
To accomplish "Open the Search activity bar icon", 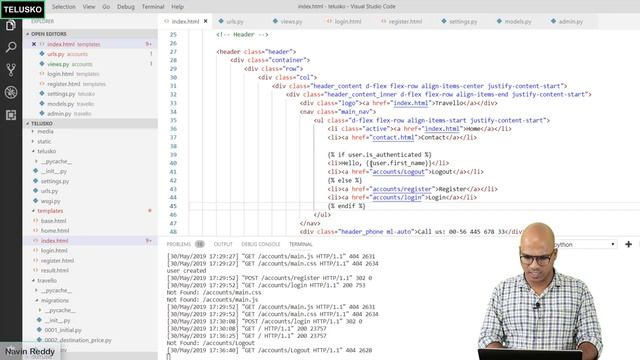I will click(x=11, y=47).
